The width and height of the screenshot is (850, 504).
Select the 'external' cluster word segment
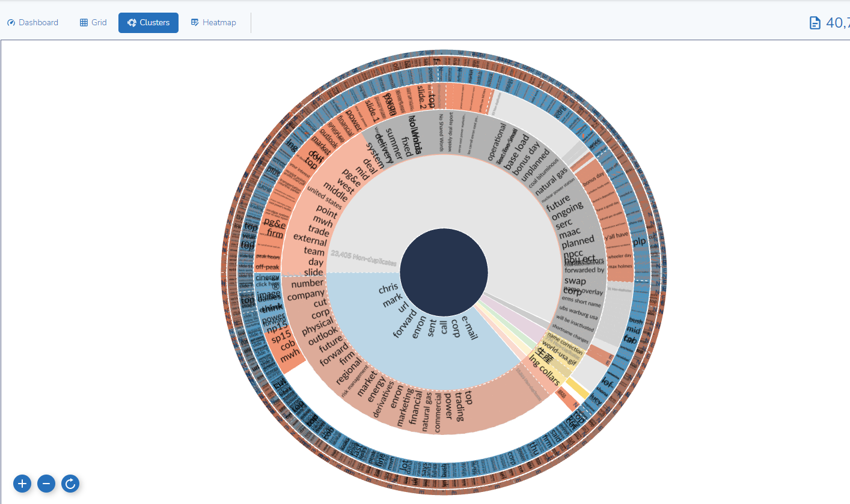310,238
